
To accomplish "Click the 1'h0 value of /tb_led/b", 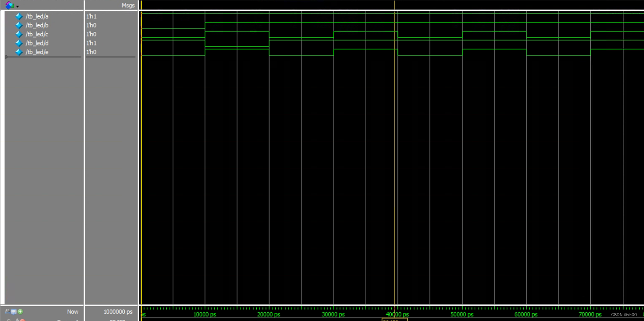I will pyautogui.click(x=92, y=25).
